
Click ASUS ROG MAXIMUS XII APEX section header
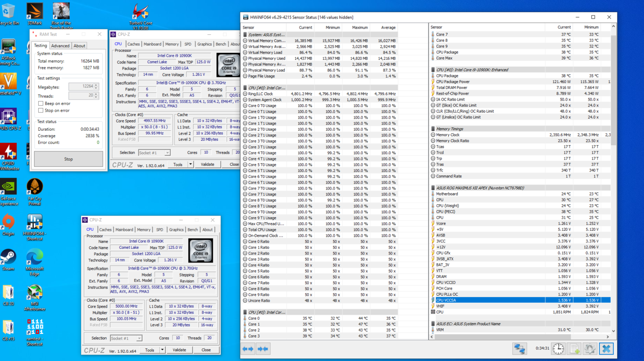(x=520, y=188)
